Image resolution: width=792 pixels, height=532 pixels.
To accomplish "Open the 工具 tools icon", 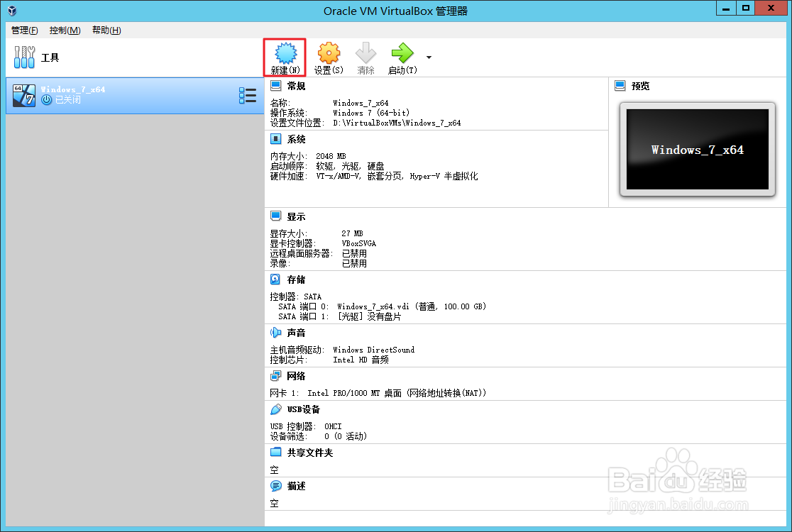I will 24,57.
